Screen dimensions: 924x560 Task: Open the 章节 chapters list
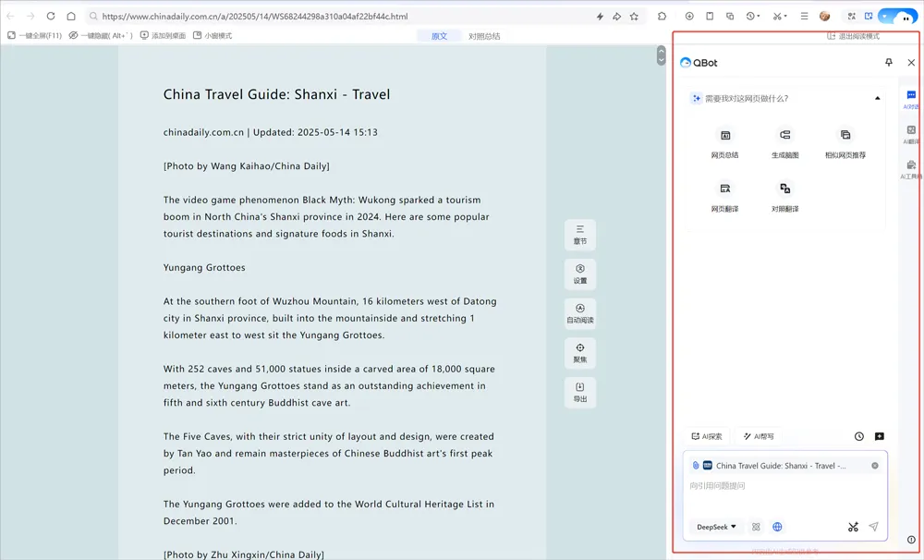point(580,235)
